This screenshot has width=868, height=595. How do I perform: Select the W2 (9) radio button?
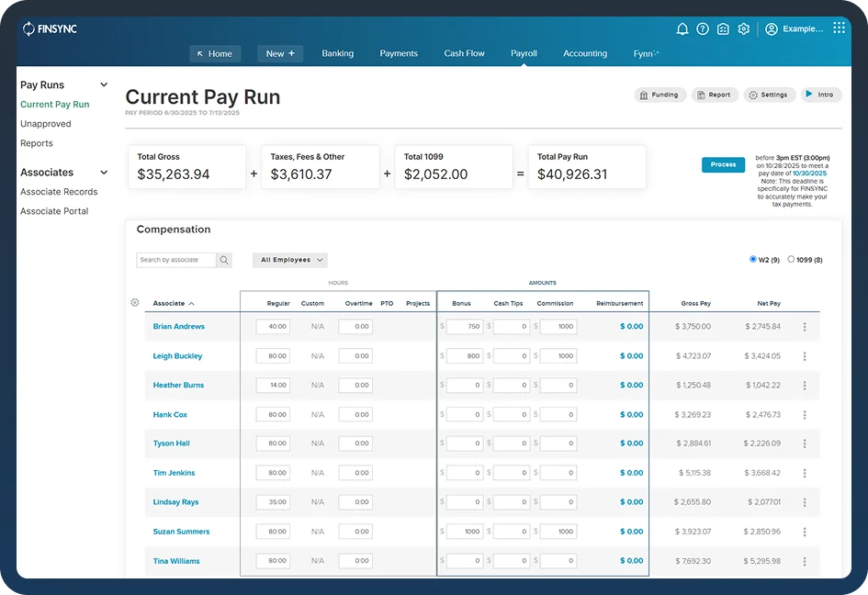(753, 260)
